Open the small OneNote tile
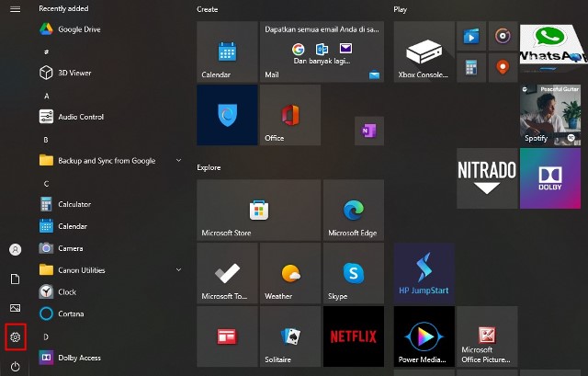The image size is (588, 376). (x=369, y=131)
